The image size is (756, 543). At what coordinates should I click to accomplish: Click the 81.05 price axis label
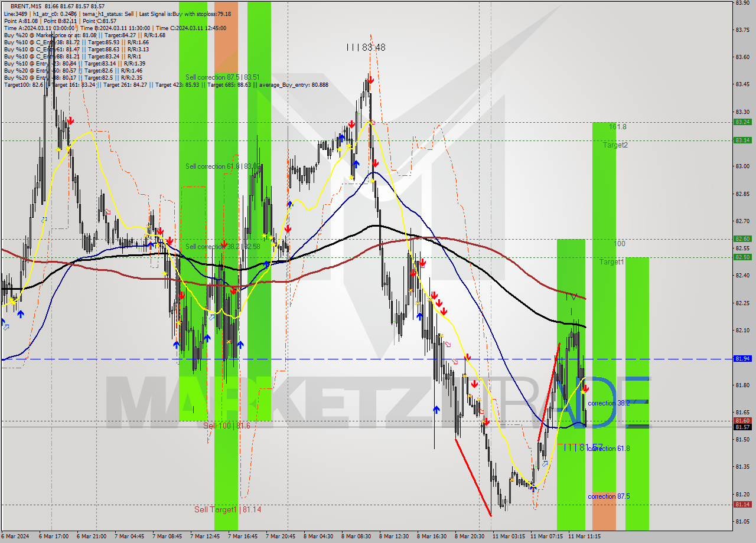[742, 522]
